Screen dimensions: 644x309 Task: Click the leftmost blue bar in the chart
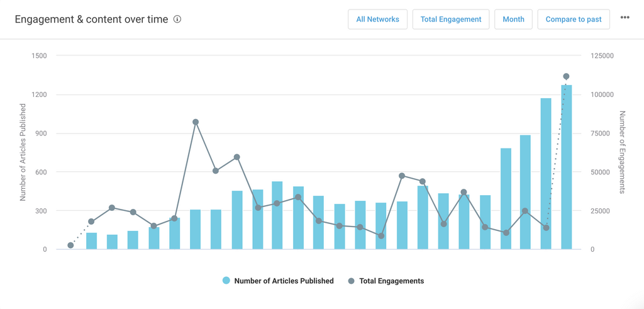click(91, 241)
